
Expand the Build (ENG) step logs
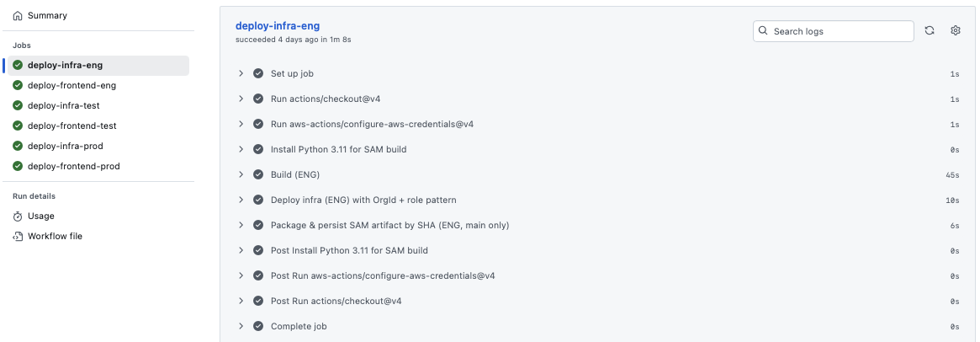pos(241,174)
